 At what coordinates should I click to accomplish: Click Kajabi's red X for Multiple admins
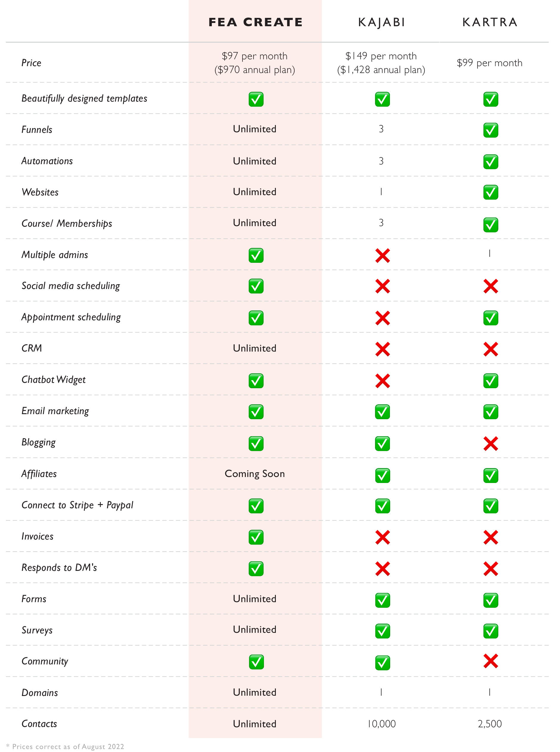(x=382, y=256)
